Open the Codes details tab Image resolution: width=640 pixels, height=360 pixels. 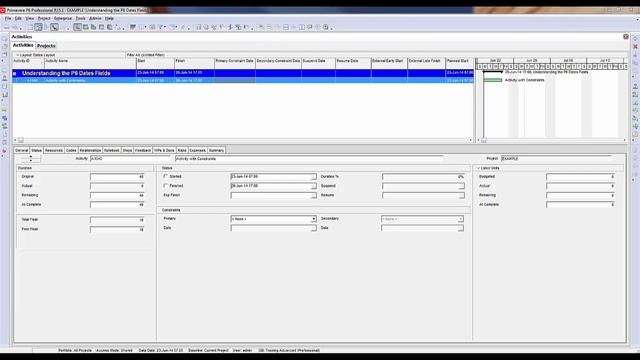[71, 150]
